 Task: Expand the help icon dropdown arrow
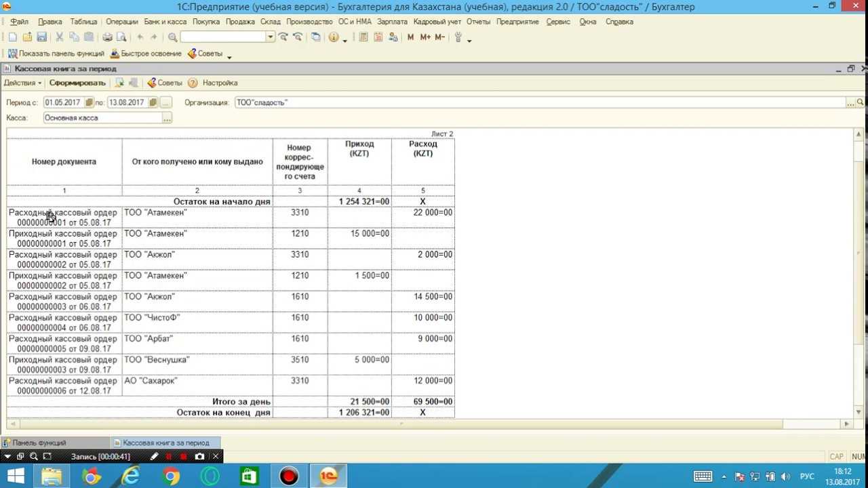point(345,39)
